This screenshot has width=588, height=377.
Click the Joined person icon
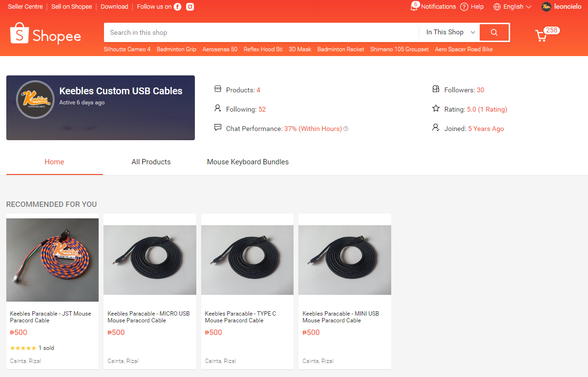436,128
